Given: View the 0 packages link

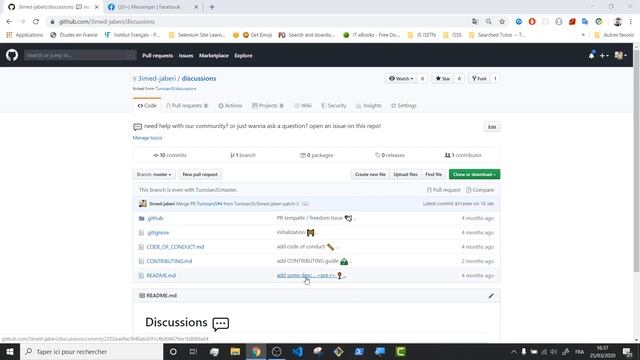Looking at the screenshot, I should 316,155.
